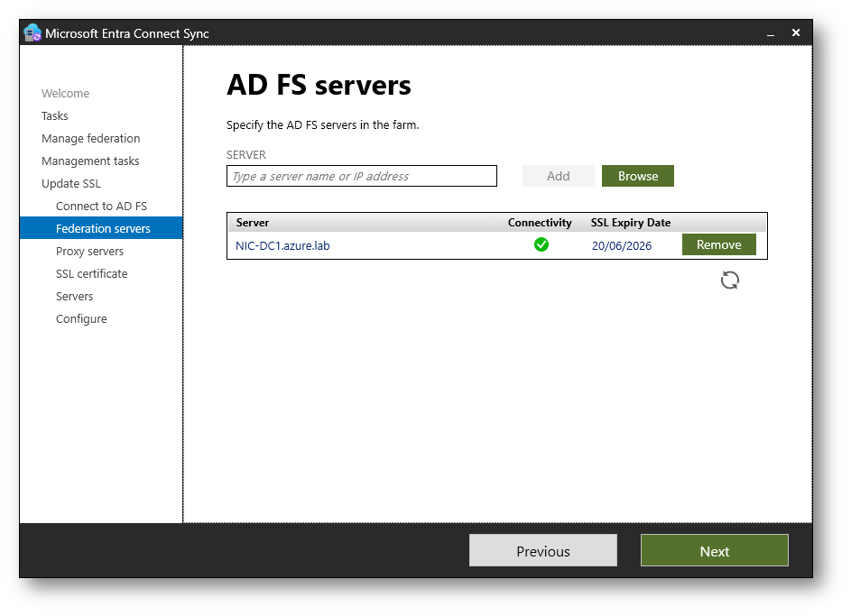Click the Add server button
Viewport: 851px width, 616px height.
point(558,176)
